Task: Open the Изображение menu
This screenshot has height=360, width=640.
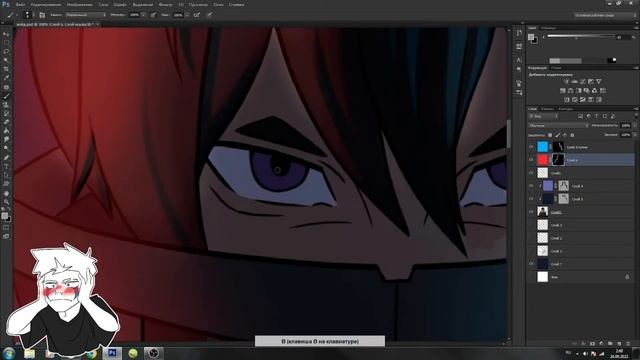Action: (80, 4)
